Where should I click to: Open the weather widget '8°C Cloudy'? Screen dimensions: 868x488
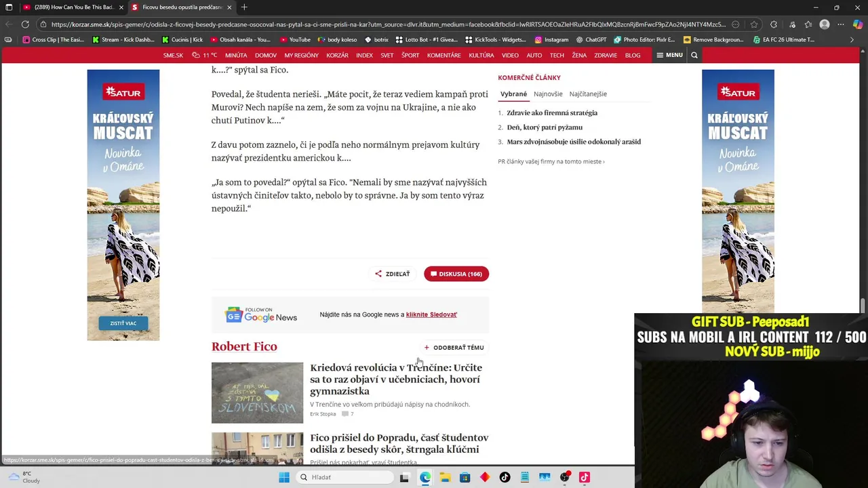click(x=23, y=477)
